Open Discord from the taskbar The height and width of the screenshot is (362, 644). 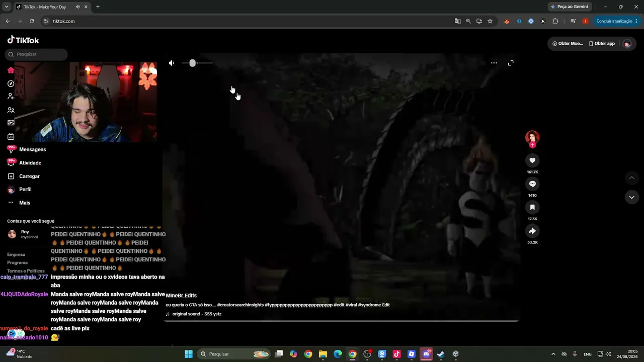426,354
